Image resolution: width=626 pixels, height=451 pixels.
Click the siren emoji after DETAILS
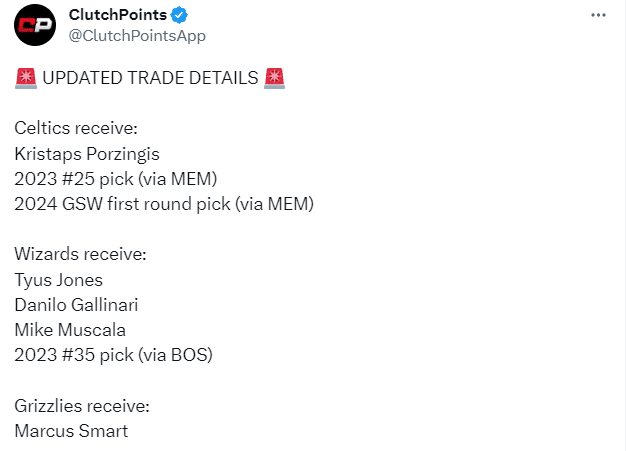tap(274, 79)
